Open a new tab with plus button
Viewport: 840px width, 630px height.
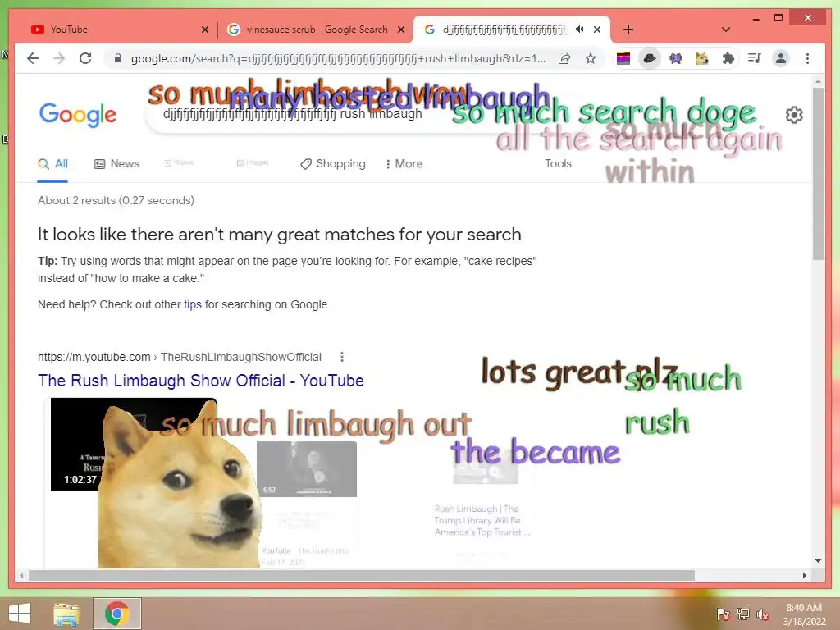coord(628,30)
